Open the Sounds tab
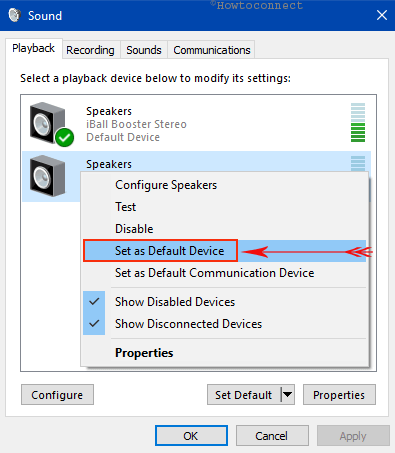 [x=144, y=50]
